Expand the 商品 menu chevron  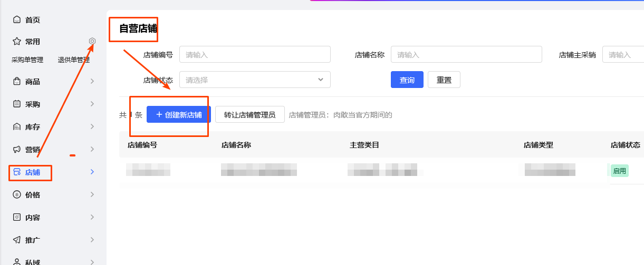[x=92, y=81]
